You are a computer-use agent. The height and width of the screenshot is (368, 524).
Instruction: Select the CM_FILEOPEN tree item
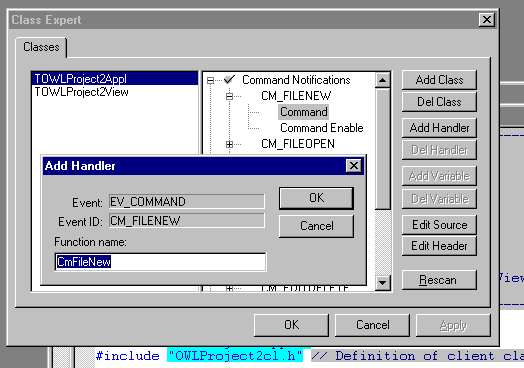tap(298, 144)
